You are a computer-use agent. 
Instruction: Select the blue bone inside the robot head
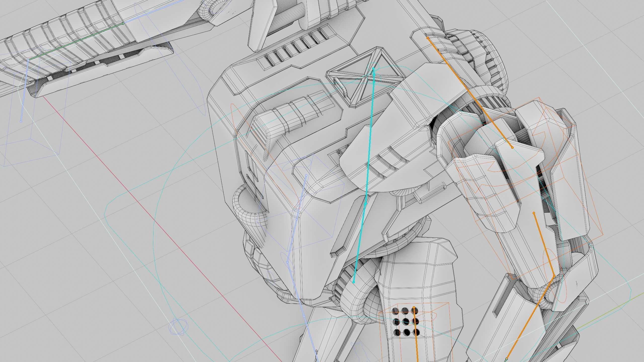point(297,219)
